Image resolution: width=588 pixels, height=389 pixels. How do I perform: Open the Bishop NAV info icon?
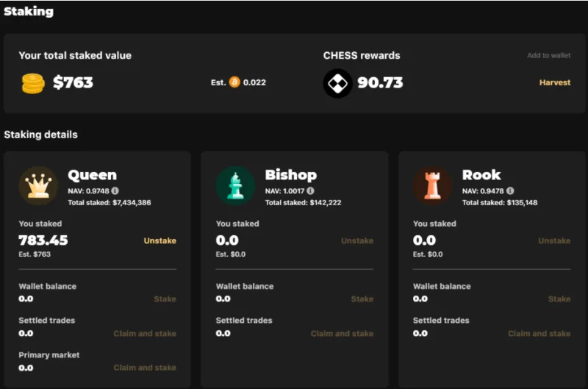pyautogui.click(x=310, y=191)
